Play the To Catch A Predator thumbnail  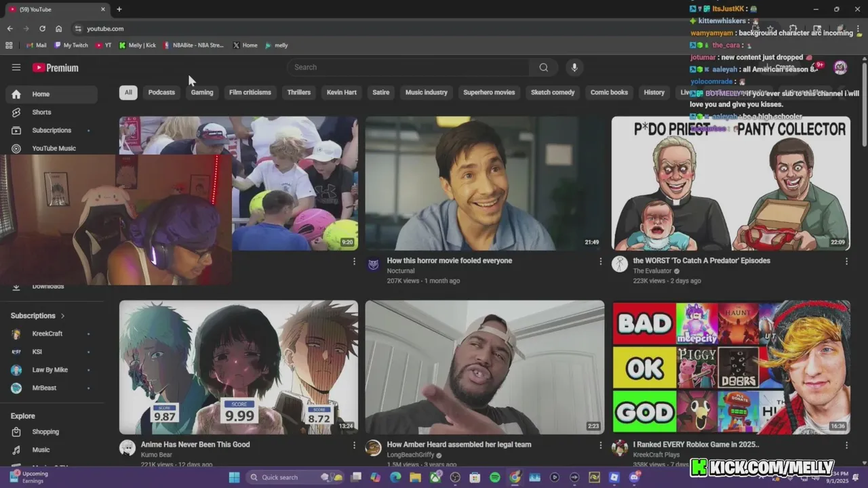[731, 183]
